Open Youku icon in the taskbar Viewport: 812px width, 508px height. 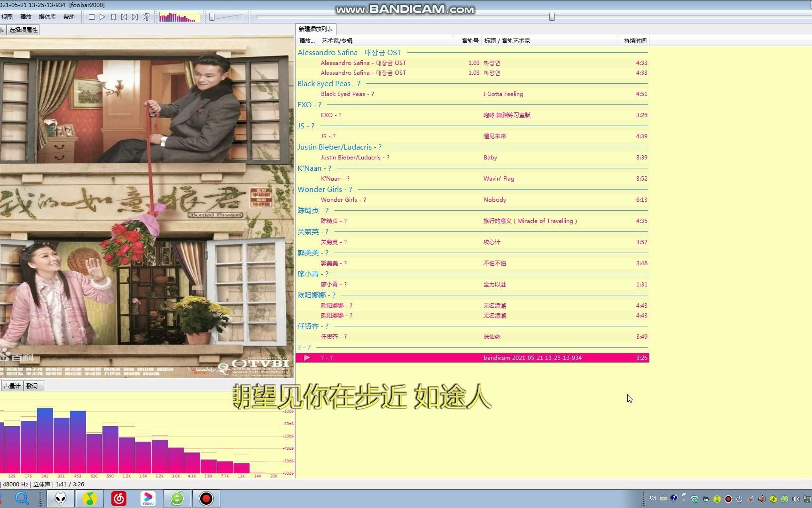[x=148, y=499]
